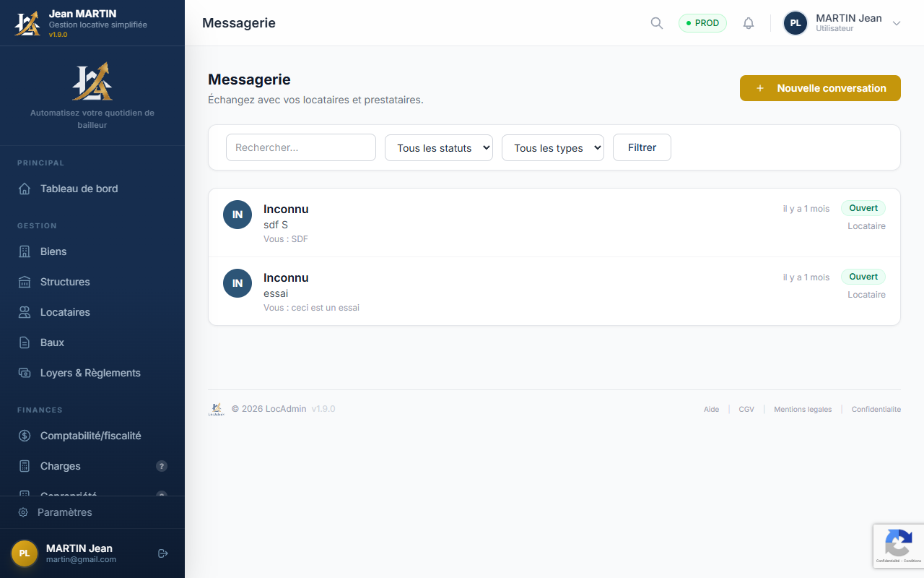
Task: Go to Locataires in the sidebar
Action: [65, 312]
